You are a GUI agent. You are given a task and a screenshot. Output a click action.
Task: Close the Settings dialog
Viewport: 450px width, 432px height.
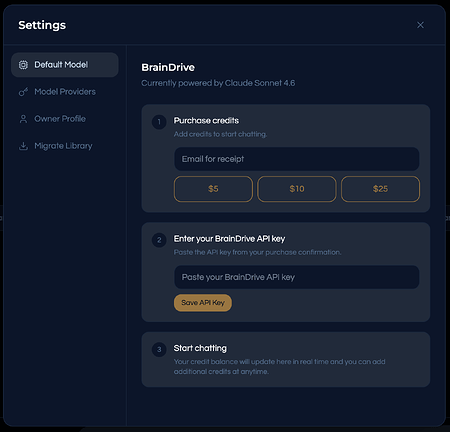coord(420,25)
